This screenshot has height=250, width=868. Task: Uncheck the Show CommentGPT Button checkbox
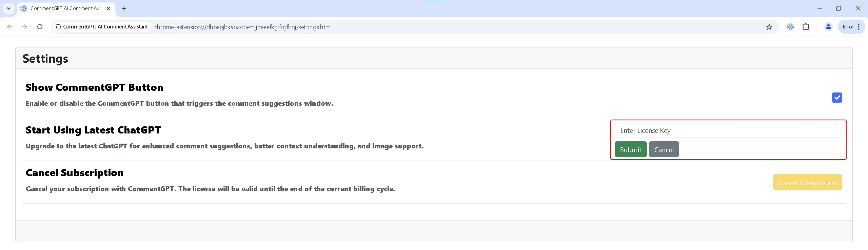pos(837,98)
